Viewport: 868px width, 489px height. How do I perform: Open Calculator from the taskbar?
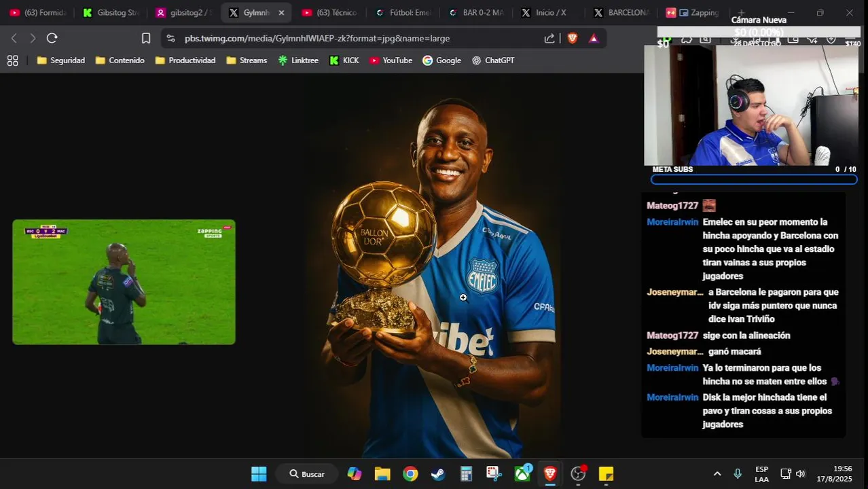coord(466,474)
